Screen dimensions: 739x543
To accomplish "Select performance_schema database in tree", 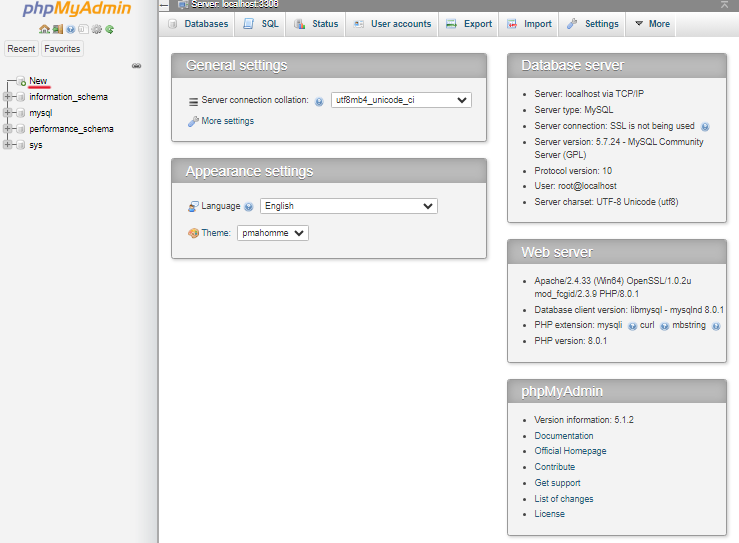I will click(x=71, y=129).
